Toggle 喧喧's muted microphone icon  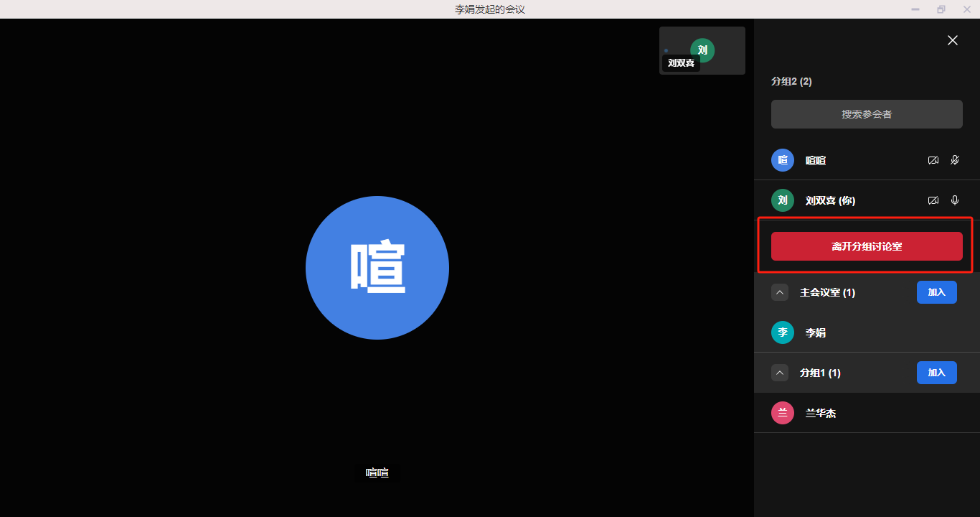[955, 160]
